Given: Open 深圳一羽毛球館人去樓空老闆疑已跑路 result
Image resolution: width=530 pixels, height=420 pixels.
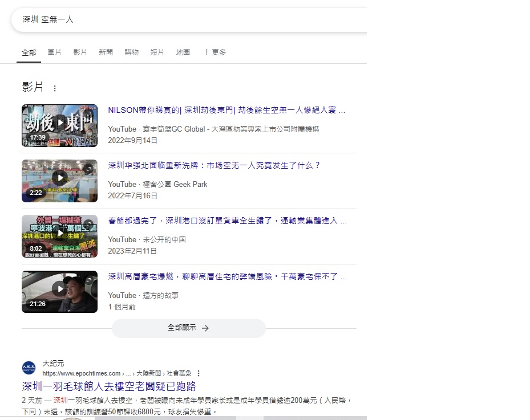Looking at the screenshot, I should (x=109, y=386).
